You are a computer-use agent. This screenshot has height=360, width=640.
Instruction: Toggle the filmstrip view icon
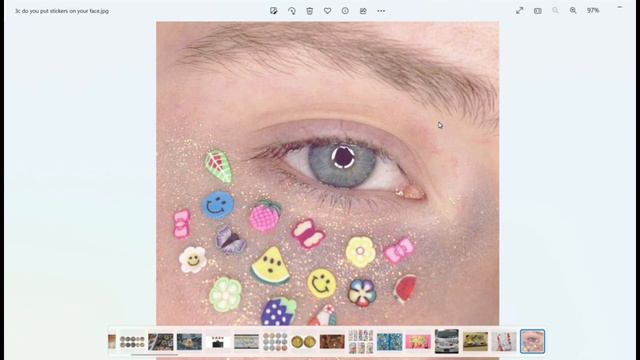pyautogui.click(x=538, y=11)
